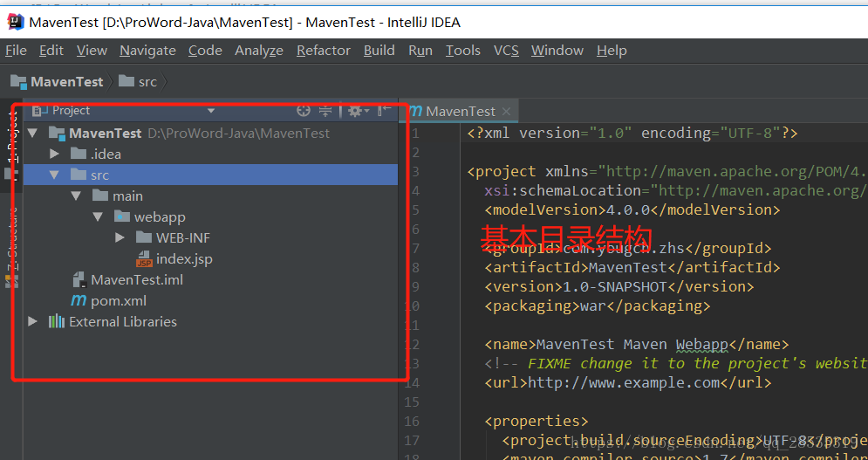Open the Code menu

point(205,51)
